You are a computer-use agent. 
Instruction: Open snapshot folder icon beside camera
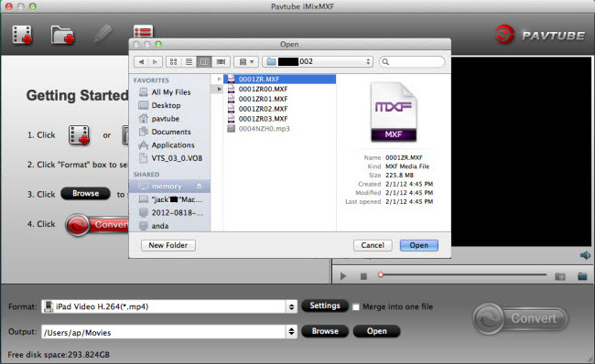(582, 276)
